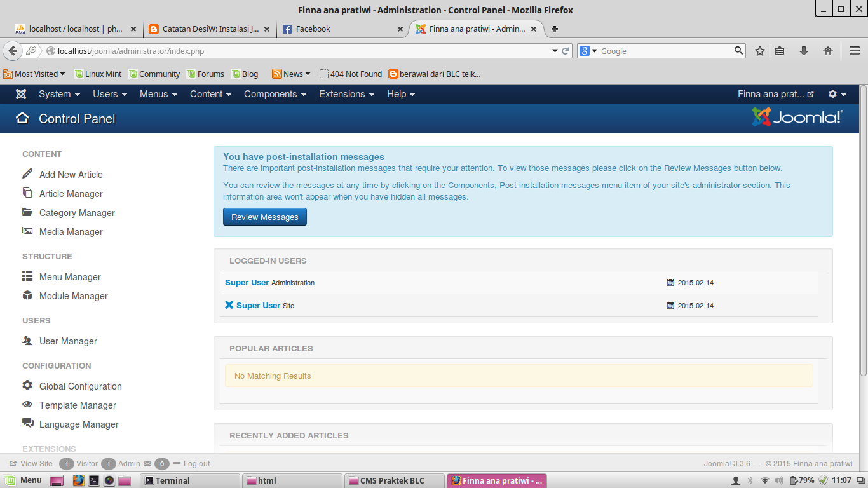Open the Global Configuration link
Screen dimensions: 868x488
pyautogui.click(x=81, y=386)
